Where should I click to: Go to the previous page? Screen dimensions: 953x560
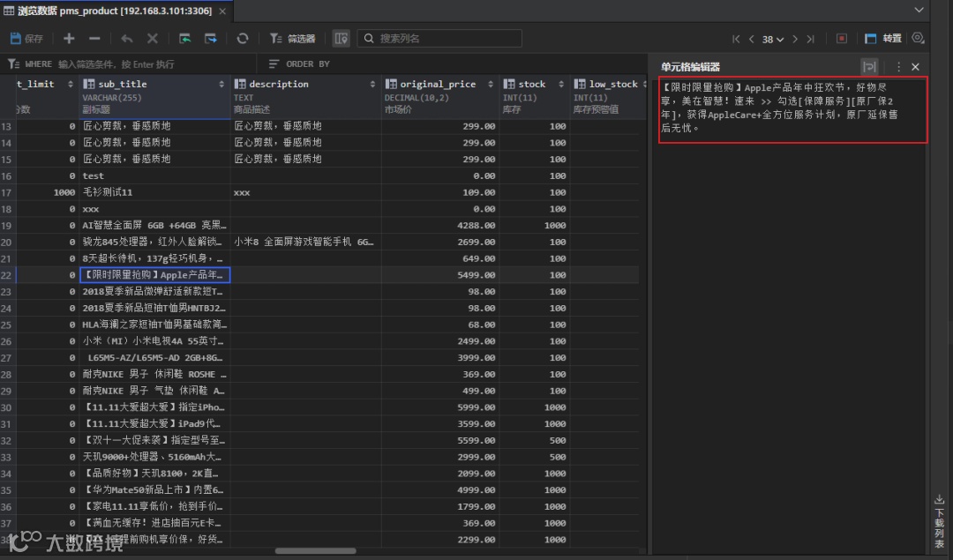[x=751, y=39]
